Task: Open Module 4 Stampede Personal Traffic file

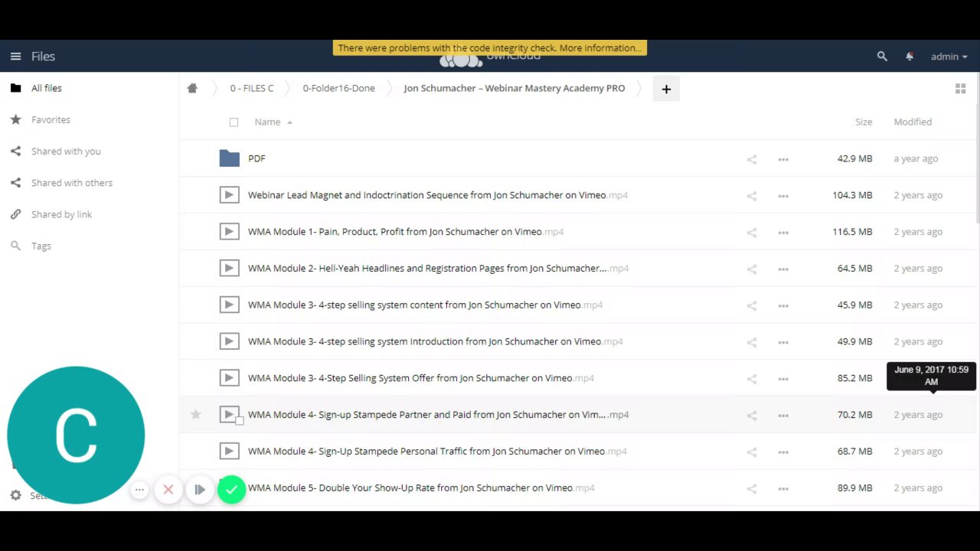Action: point(437,452)
